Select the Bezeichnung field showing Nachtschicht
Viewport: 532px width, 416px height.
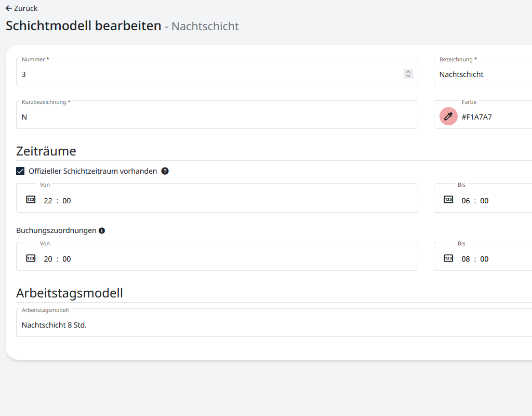click(483, 74)
